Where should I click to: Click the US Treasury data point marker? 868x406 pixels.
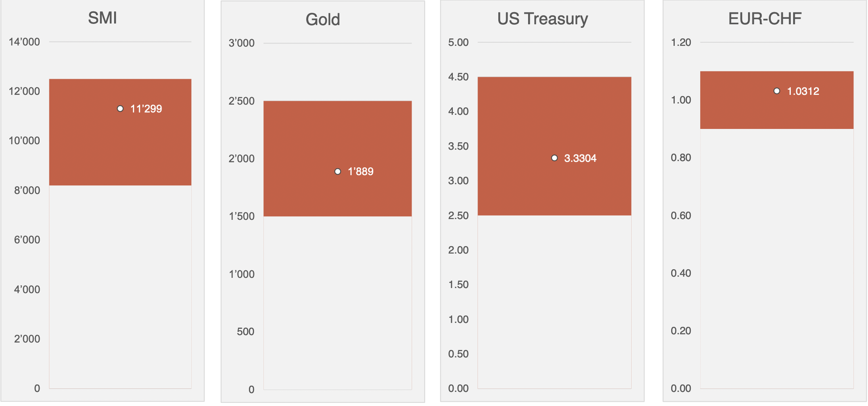pos(554,158)
